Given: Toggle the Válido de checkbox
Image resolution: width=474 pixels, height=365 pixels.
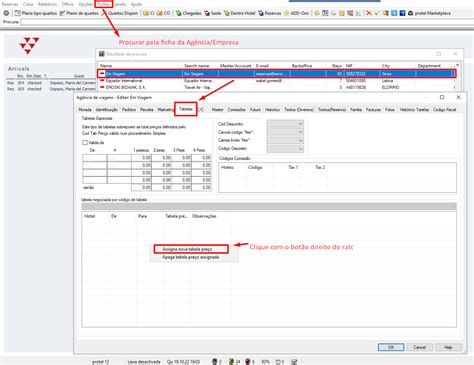Looking at the screenshot, I should (x=85, y=142).
